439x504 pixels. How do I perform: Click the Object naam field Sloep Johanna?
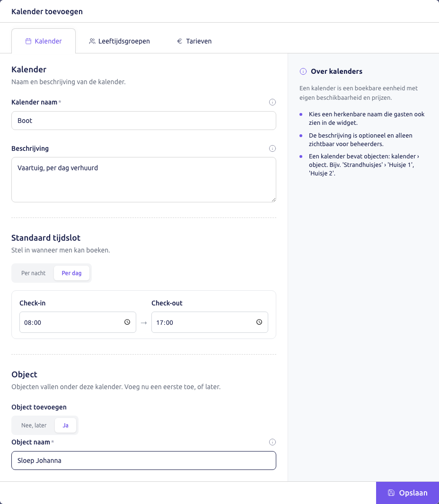144,461
